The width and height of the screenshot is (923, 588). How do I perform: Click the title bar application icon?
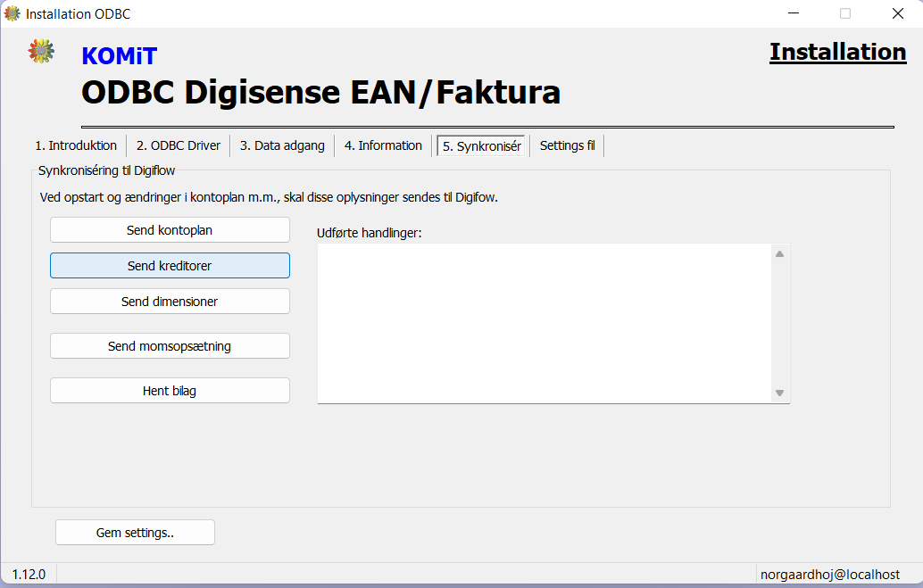(12, 13)
